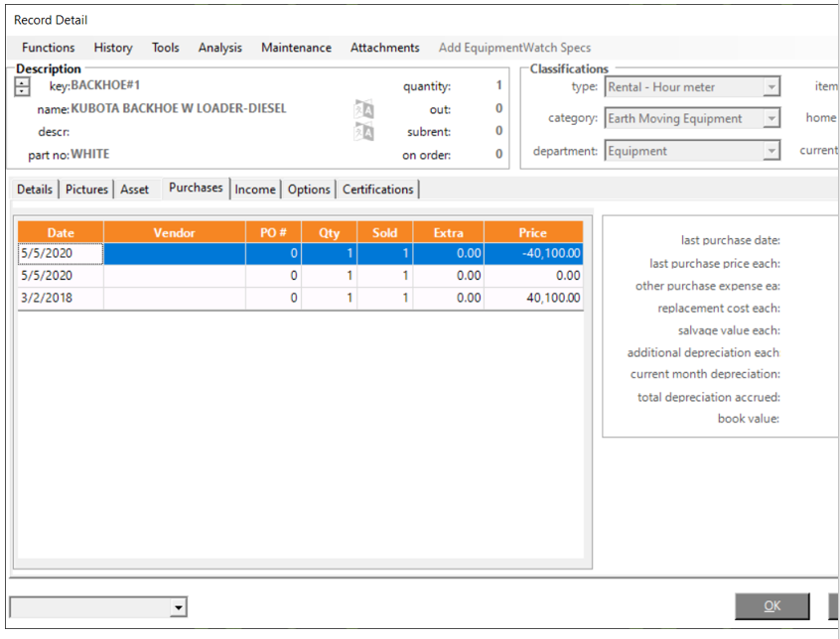Image resolution: width=840 pixels, height=639 pixels.
Task: Expand the department dropdown Equipment
Action: point(771,152)
